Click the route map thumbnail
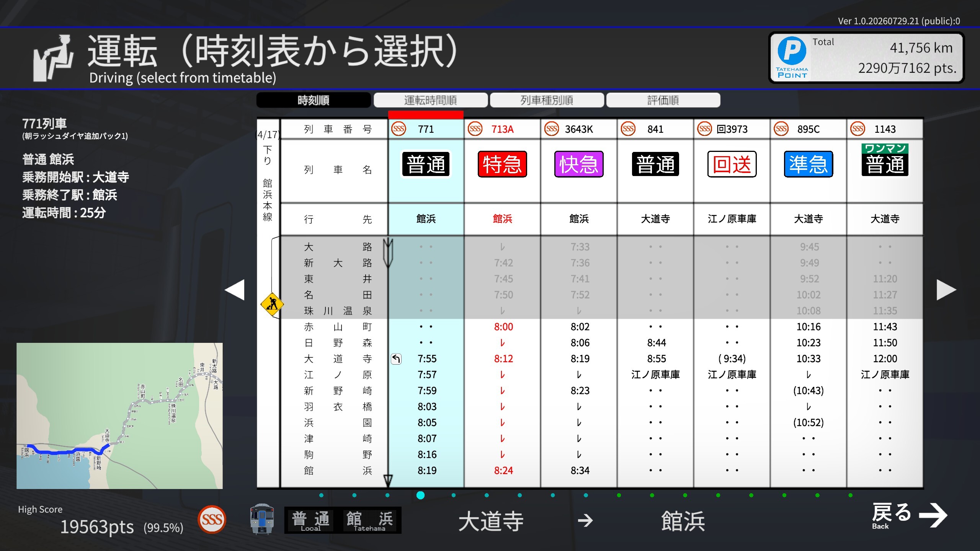Image resolution: width=980 pixels, height=551 pixels. [x=119, y=416]
